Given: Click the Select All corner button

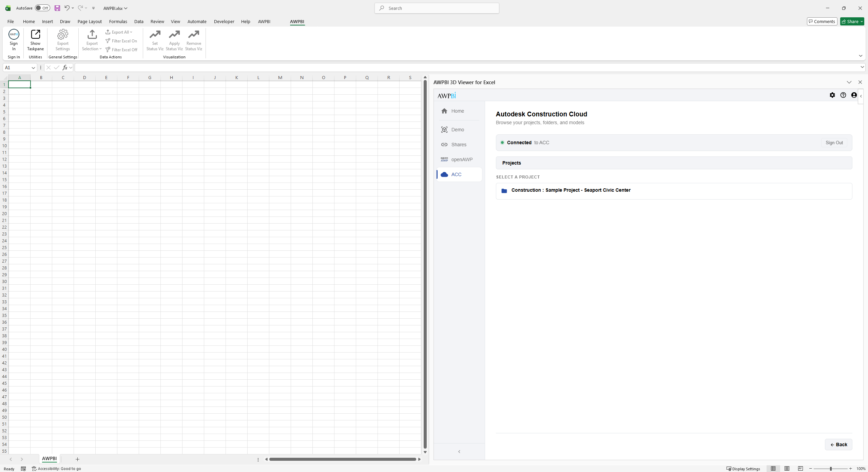Looking at the screenshot, I should click(4, 77).
